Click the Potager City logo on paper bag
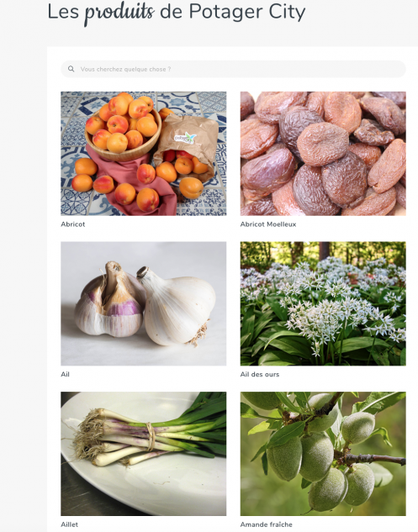The width and height of the screenshot is (418, 532). click(x=185, y=138)
